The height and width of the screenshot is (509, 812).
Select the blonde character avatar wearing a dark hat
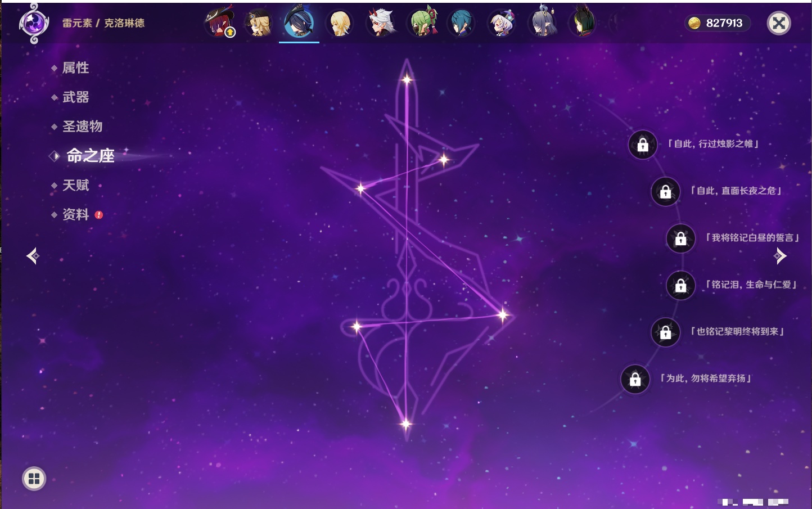click(259, 23)
